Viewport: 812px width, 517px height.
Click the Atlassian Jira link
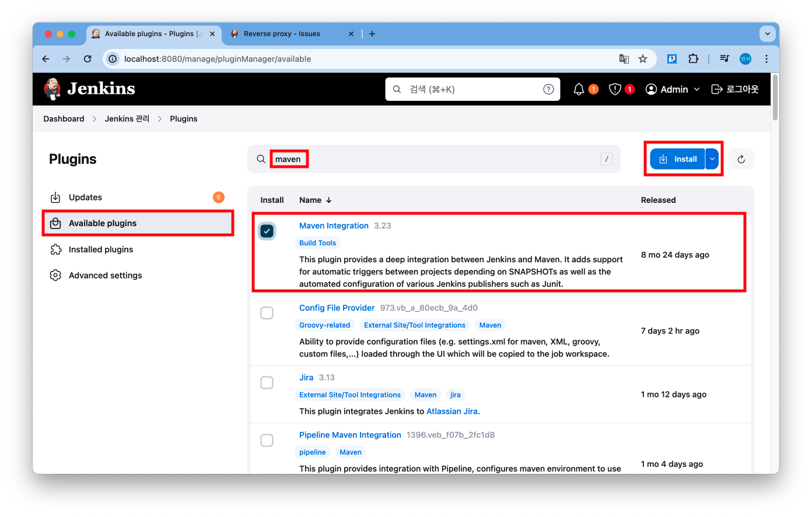pyautogui.click(x=452, y=412)
